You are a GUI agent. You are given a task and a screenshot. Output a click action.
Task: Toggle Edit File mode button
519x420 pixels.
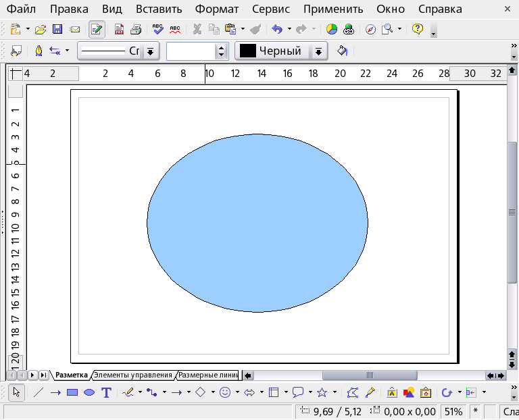tap(97, 29)
